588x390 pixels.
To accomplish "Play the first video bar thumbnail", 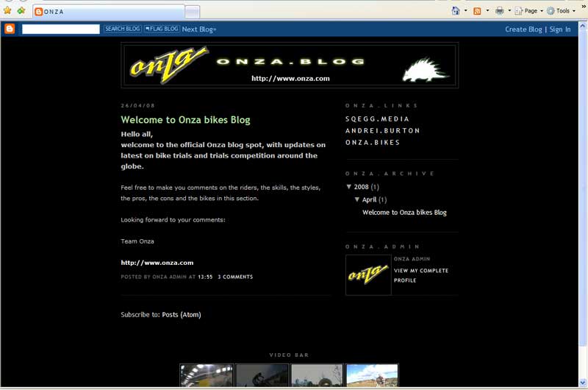I will coord(207,375).
